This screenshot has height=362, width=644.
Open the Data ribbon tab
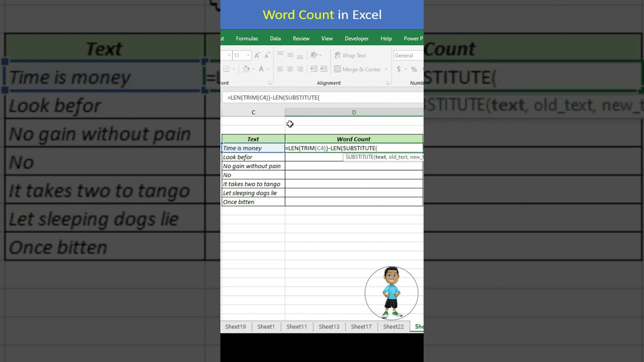(275, 38)
